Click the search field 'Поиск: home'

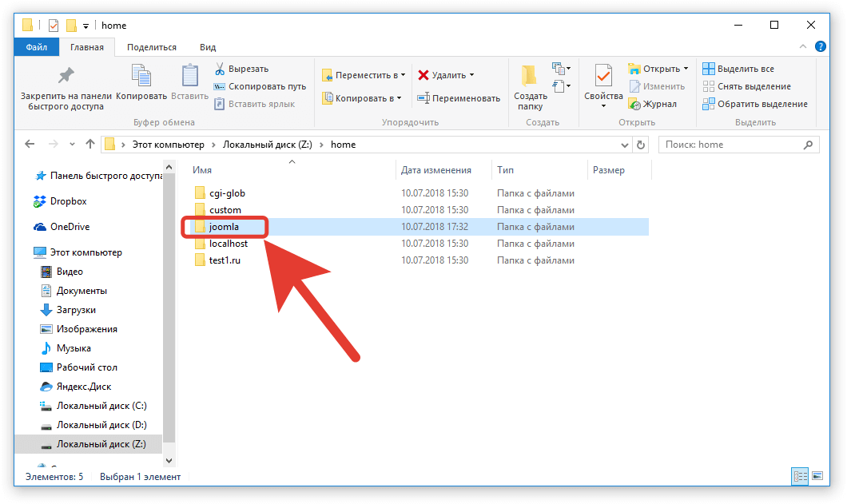click(x=731, y=145)
